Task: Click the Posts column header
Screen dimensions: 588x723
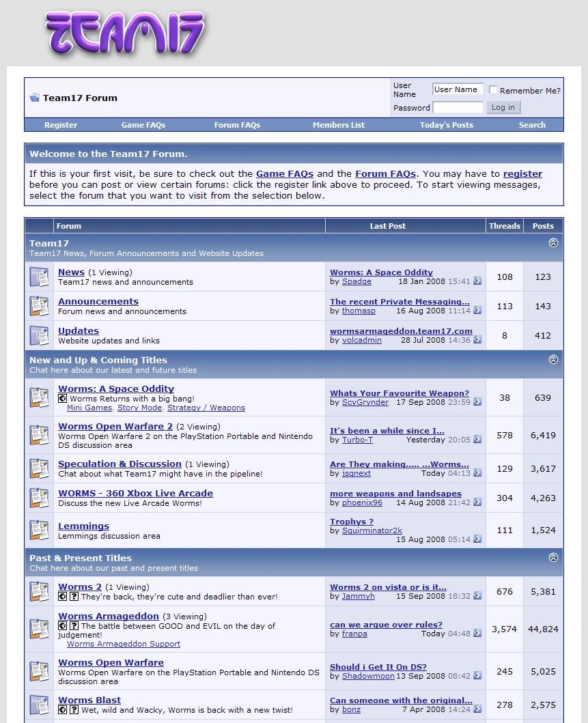Action: (x=543, y=226)
